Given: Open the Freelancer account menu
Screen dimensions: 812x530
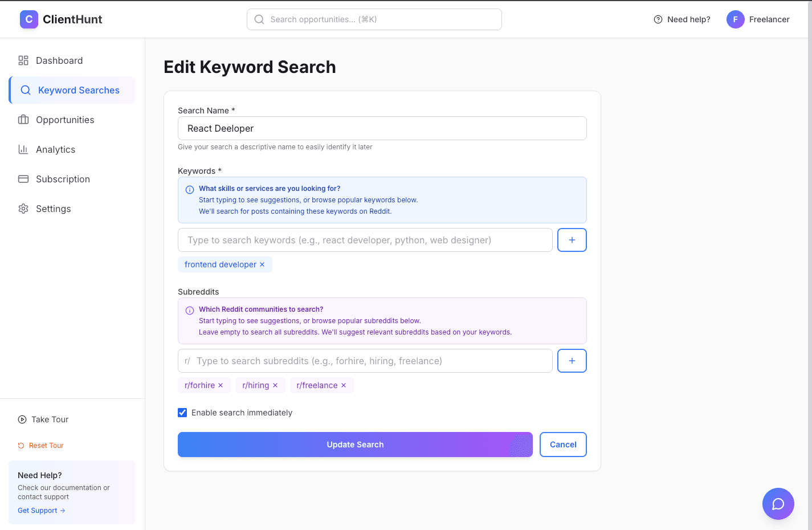Looking at the screenshot, I should coord(758,19).
